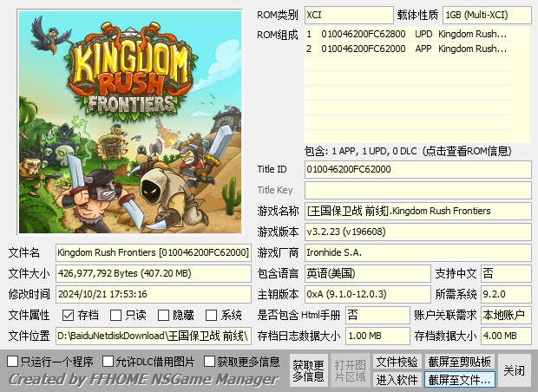Toggle the 存档 file attribute checkbox
The height and width of the screenshot is (392, 538).
[x=68, y=316]
